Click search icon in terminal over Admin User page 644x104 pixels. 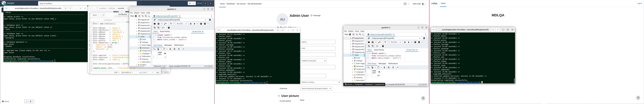click(x=278, y=30)
